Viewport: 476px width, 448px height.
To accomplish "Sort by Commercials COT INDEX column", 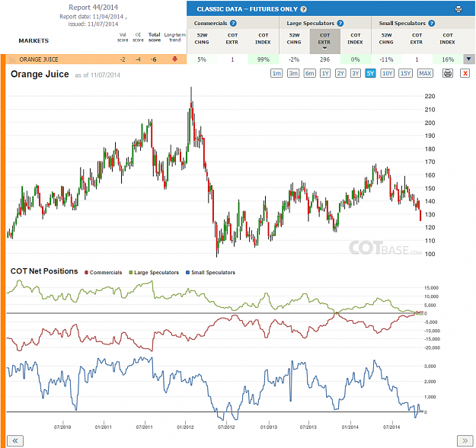I will (264, 39).
